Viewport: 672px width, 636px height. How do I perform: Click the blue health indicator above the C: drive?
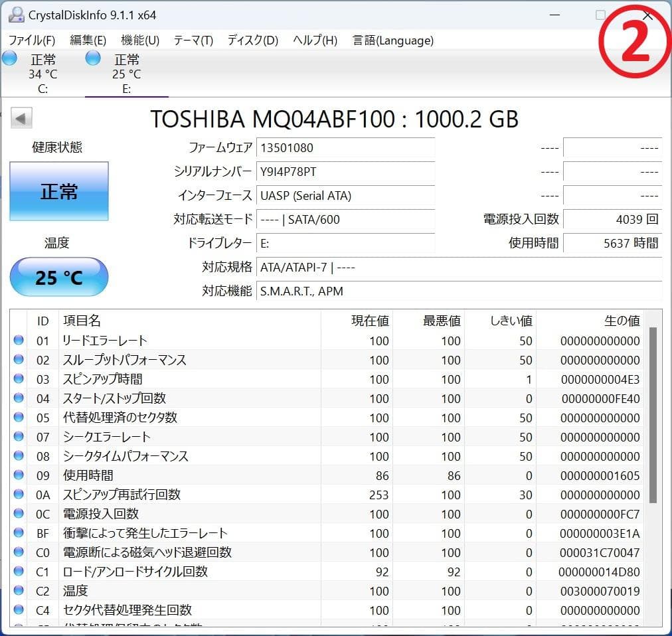pyautogui.click(x=9, y=58)
